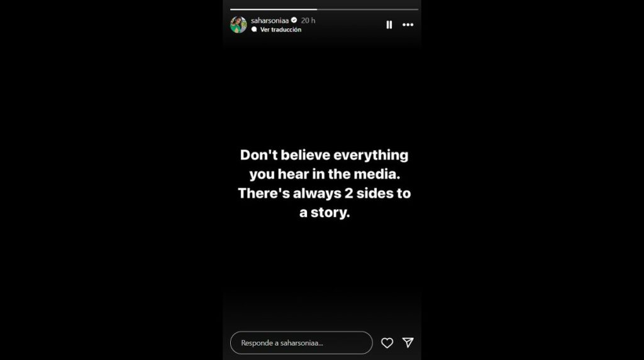Click the line "Don't believe everything"
The height and width of the screenshot is (360, 644).
pos(324,155)
